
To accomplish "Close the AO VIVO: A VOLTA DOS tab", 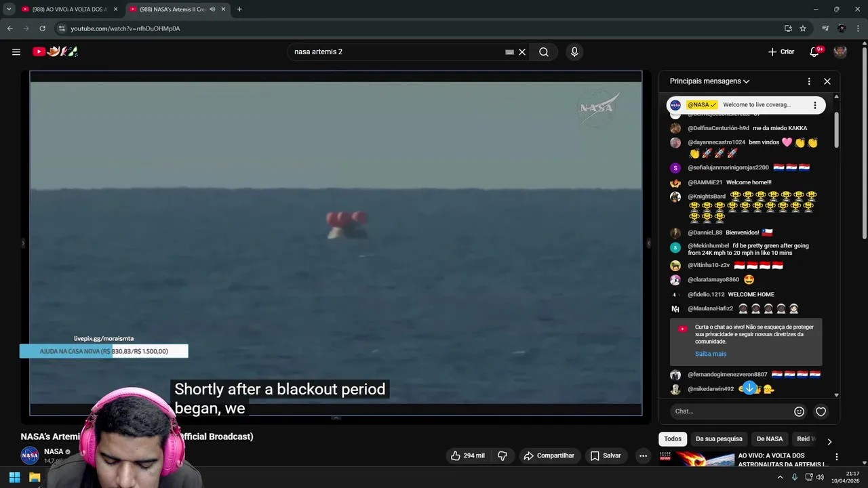I will tap(115, 9).
